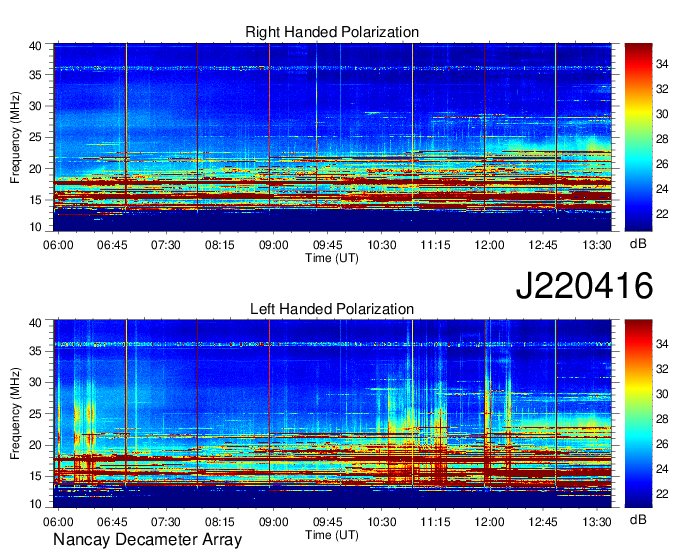Click the 28 dB value on Left Handed color bar
This screenshot has height=552, width=680.
pos(662,419)
